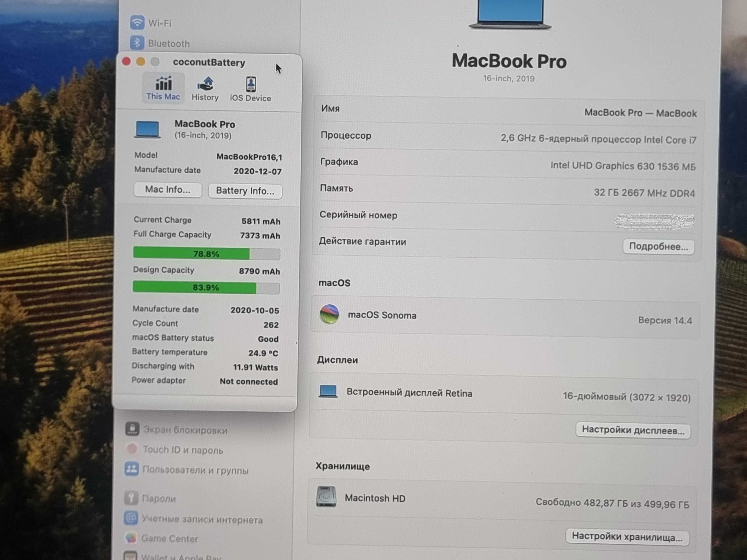
Task: Click the 83.9% design capacity bar
Action: pyautogui.click(x=206, y=288)
